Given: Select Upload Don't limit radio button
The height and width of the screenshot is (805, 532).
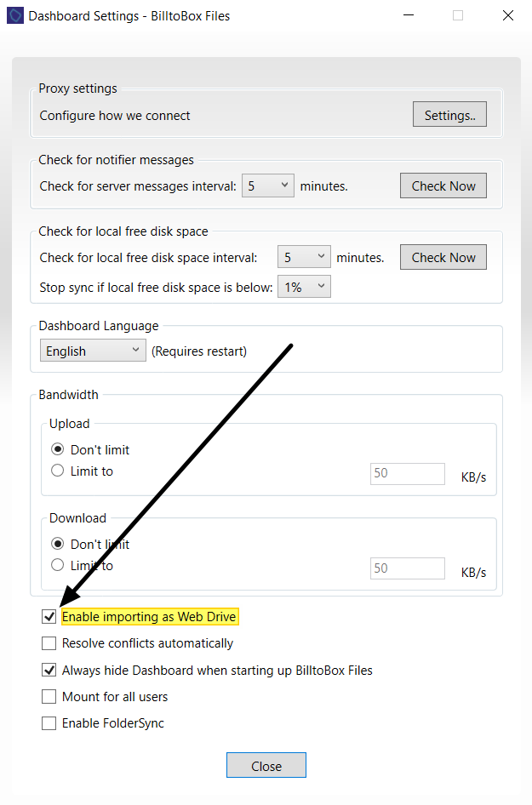Looking at the screenshot, I should [58, 450].
